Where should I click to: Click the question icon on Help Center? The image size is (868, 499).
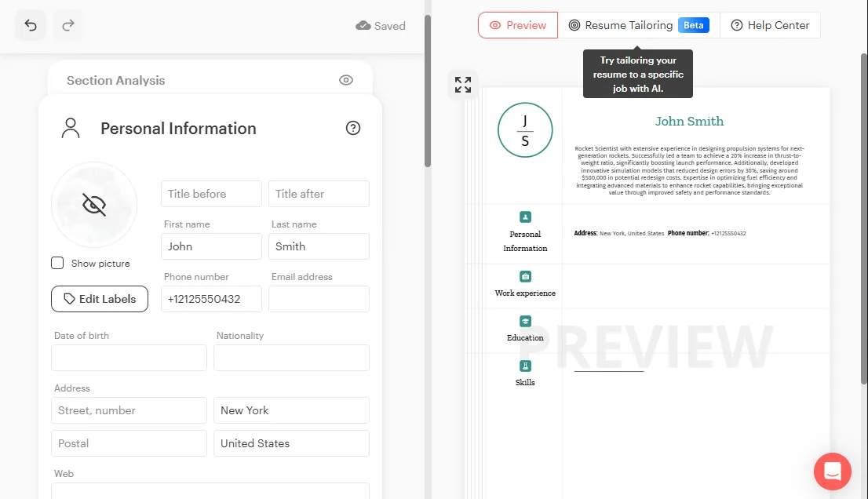tap(737, 25)
